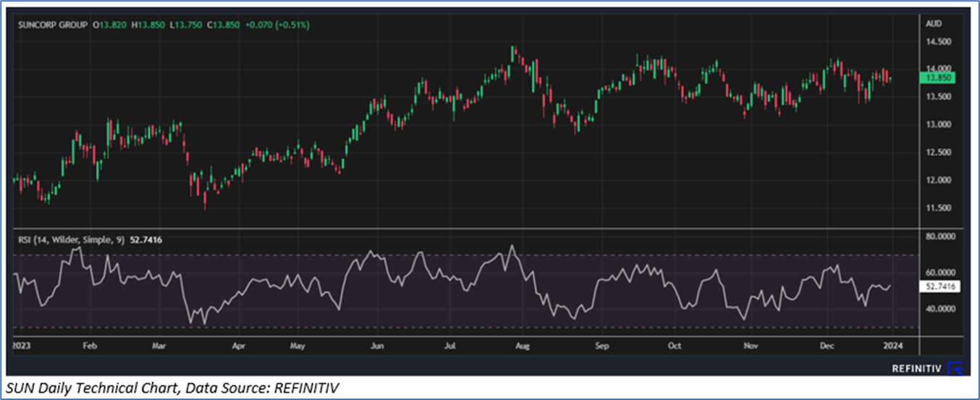Viewport: 980px width, 400px height.
Task: Click the low value L13.750
Action: [x=187, y=25]
